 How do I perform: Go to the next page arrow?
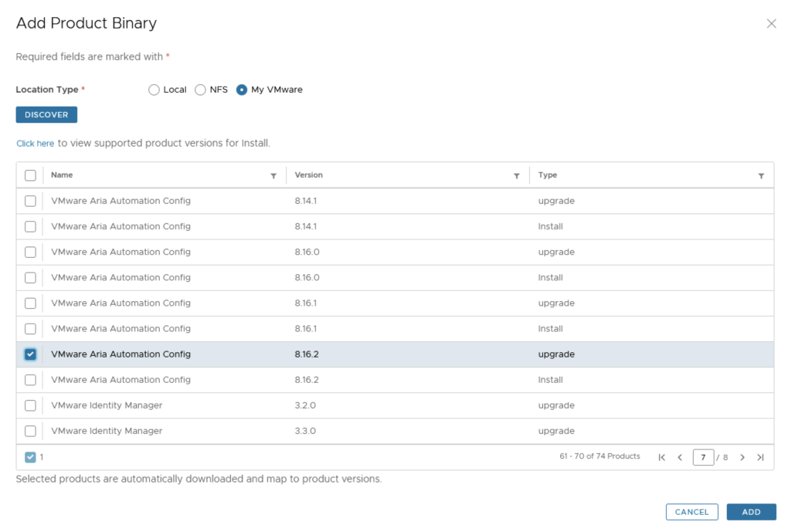(742, 457)
